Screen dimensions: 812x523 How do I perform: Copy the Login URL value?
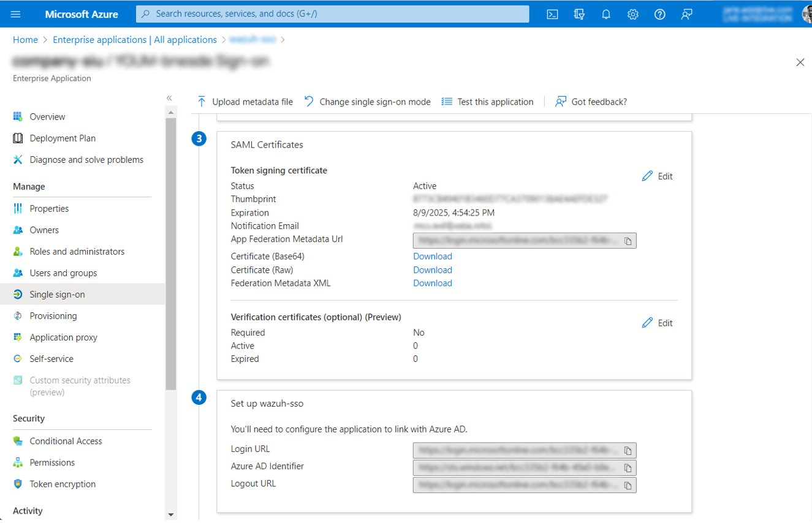[x=628, y=451]
